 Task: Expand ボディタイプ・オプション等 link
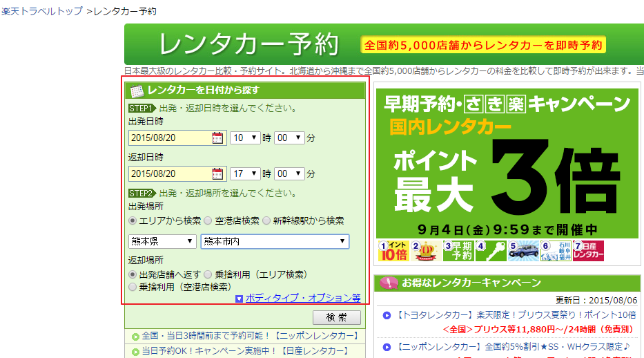pyautogui.click(x=303, y=298)
